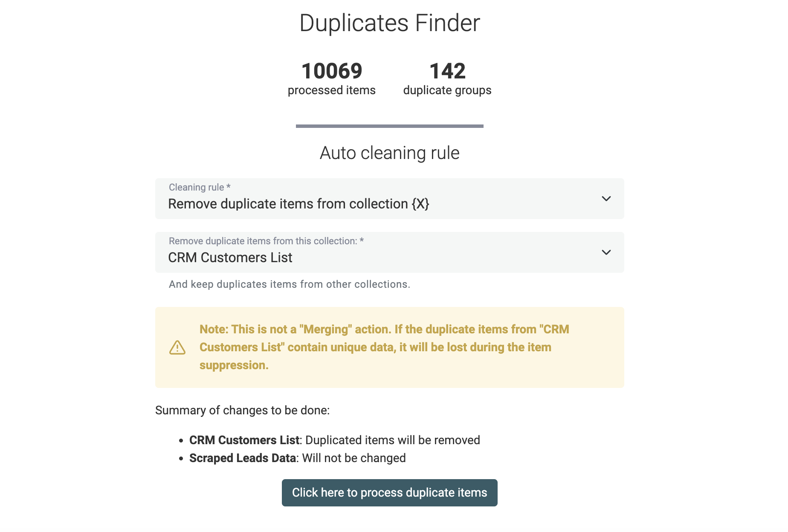Click the progress bar below the stats
Image resolution: width=788 pixels, height=532 pixels.
[x=389, y=126]
